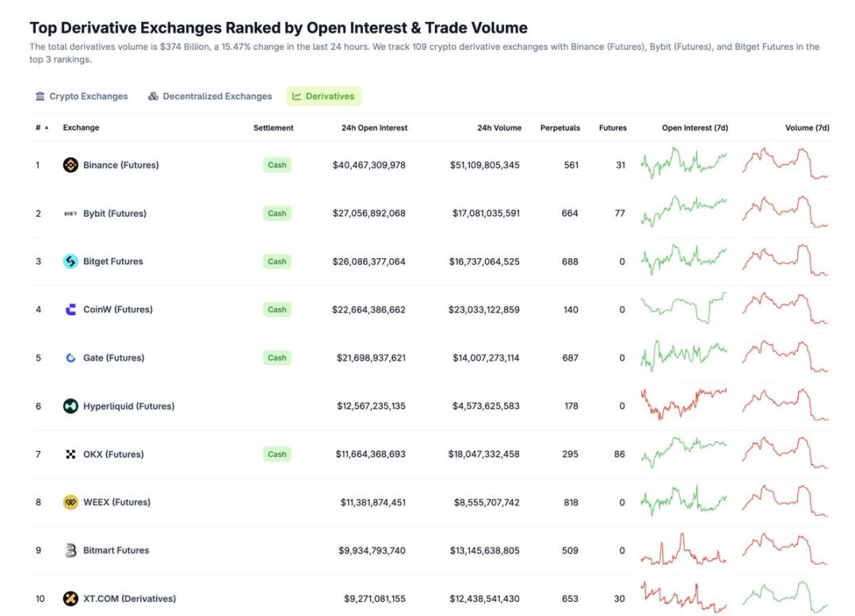
Task: Open the Bitmart Futures exchange link
Action: click(x=116, y=550)
